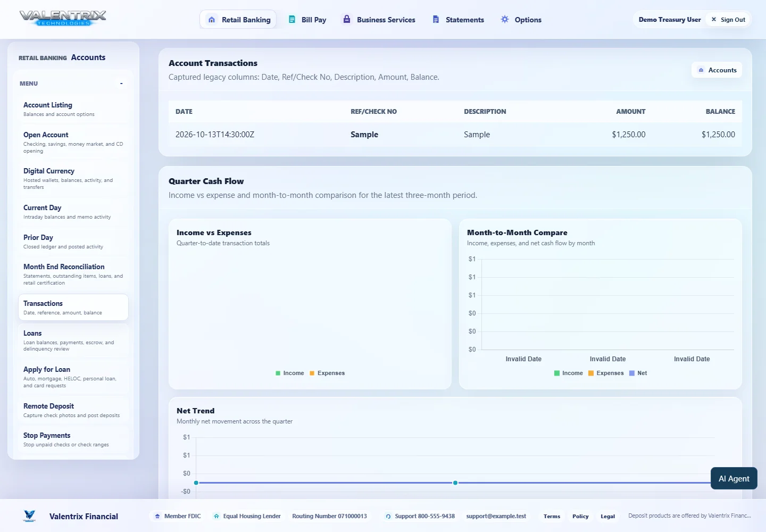
Task: Open the AI Agent assistant
Action: (734, 478)
